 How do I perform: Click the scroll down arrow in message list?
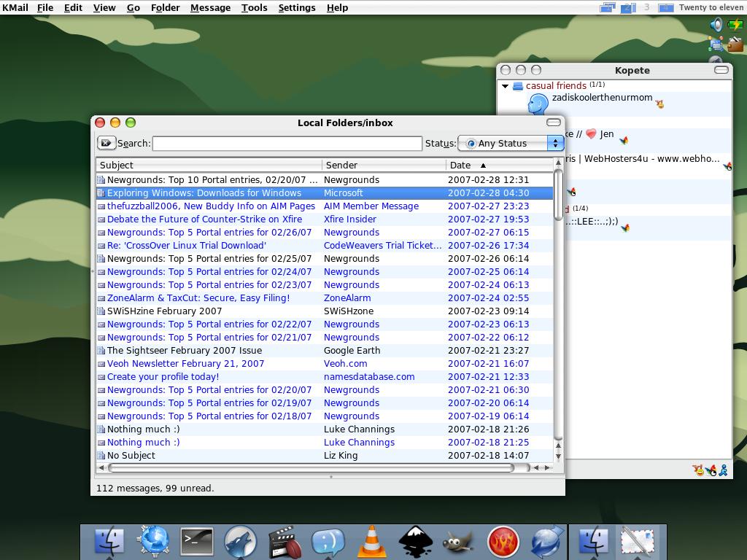[558, 456]
